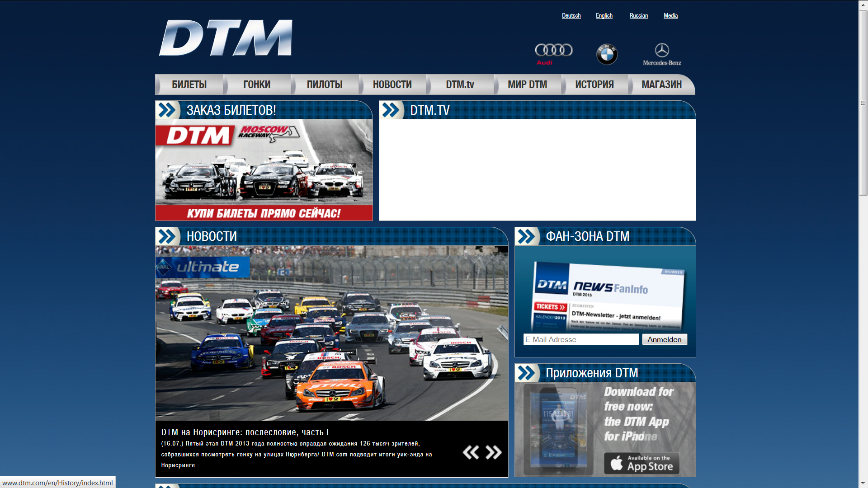This screenshot has height=488, width=868.
Task: Click scrollbar up arrow
Action: 863,5
